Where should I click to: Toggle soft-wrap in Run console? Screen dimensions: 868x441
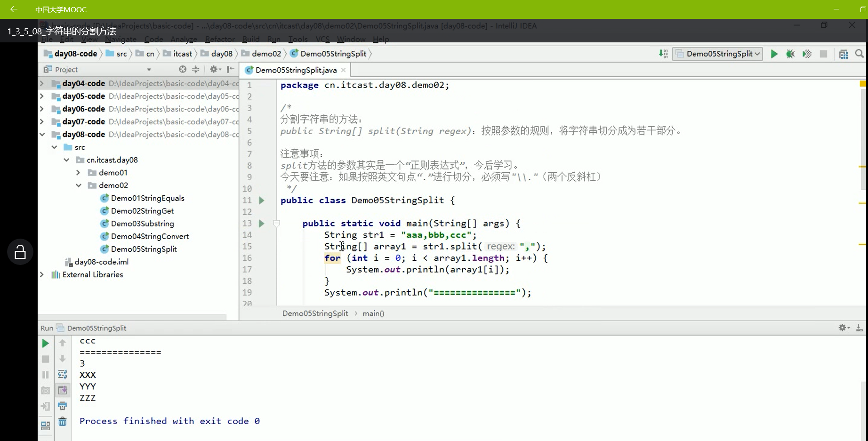62,374
